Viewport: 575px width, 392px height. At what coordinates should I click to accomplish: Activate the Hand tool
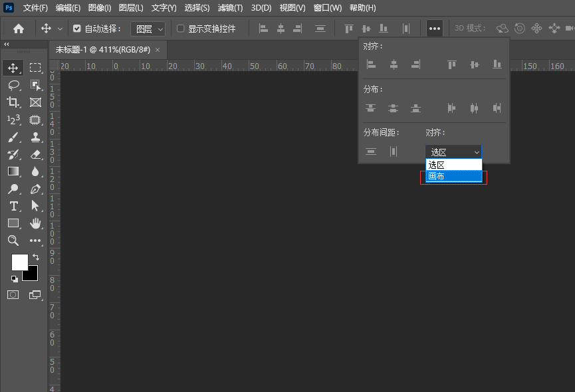point(35,223)
